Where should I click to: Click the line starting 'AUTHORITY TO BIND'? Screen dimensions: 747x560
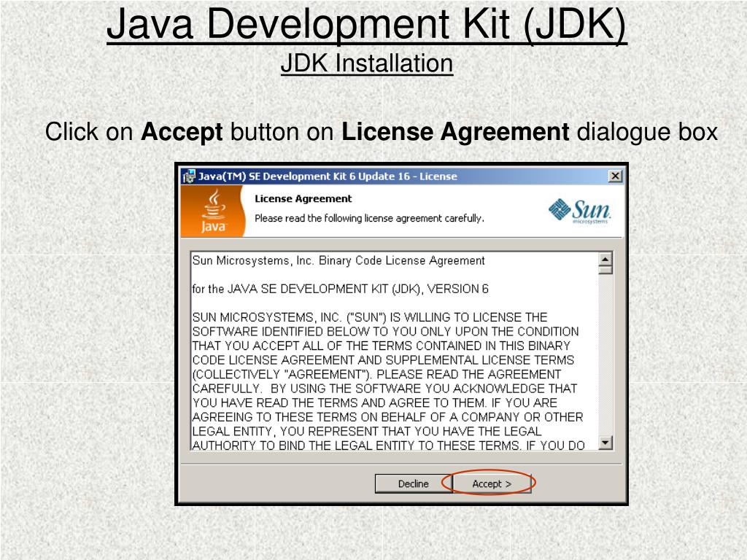click(388, 446)
